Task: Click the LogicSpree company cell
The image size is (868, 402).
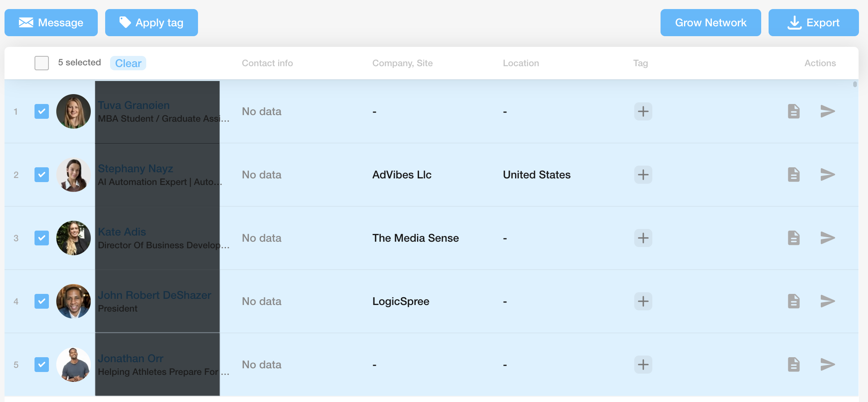Action: [x=401, y=301]
